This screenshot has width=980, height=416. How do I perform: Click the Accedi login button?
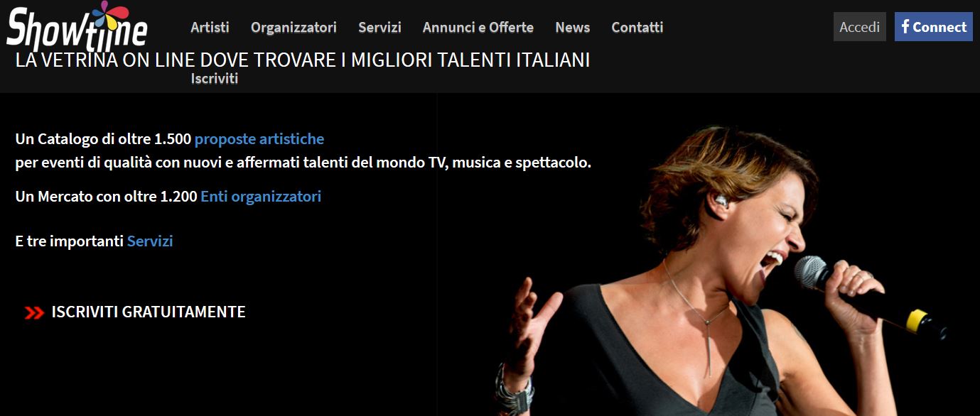point(859,27)
